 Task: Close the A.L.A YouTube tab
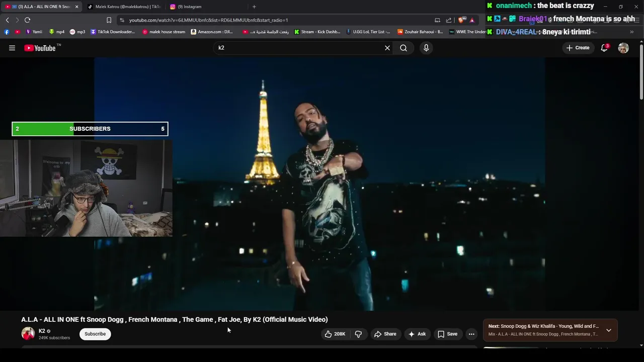tap(76, 7)
